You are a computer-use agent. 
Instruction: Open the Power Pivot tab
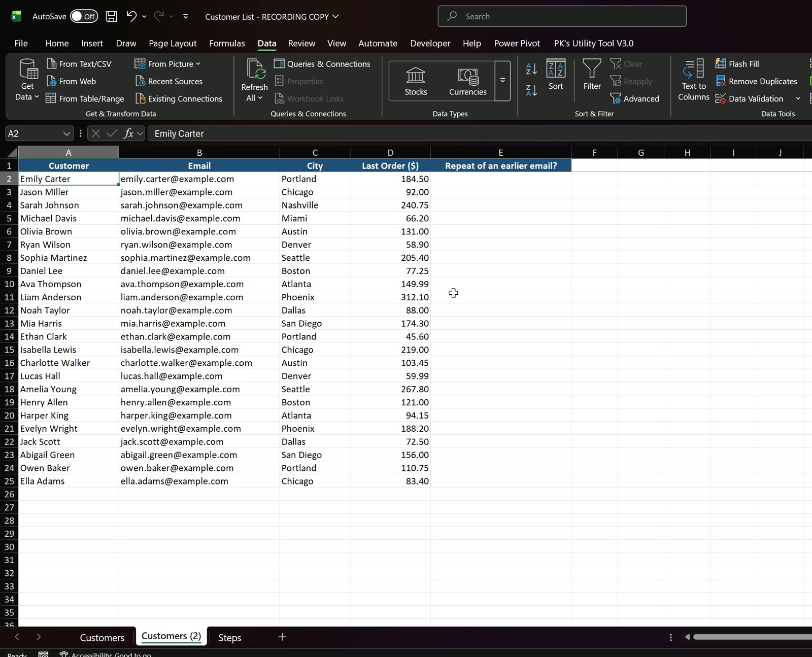coord(517,43)
